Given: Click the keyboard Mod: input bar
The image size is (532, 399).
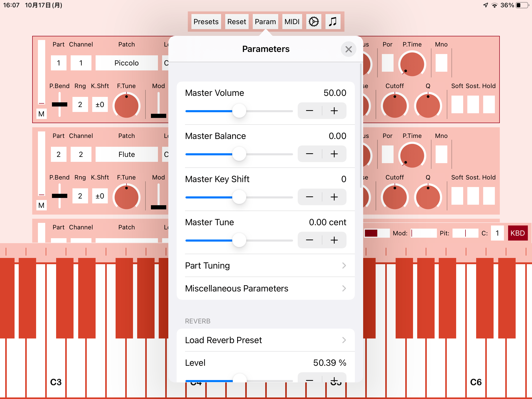Looking at the screenshot, I should point(424,233).
